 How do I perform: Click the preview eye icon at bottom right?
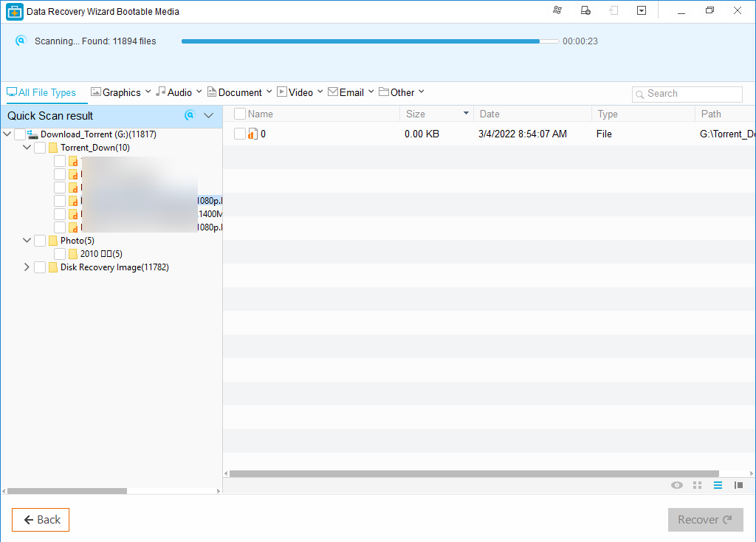click(x=677, y=485)
